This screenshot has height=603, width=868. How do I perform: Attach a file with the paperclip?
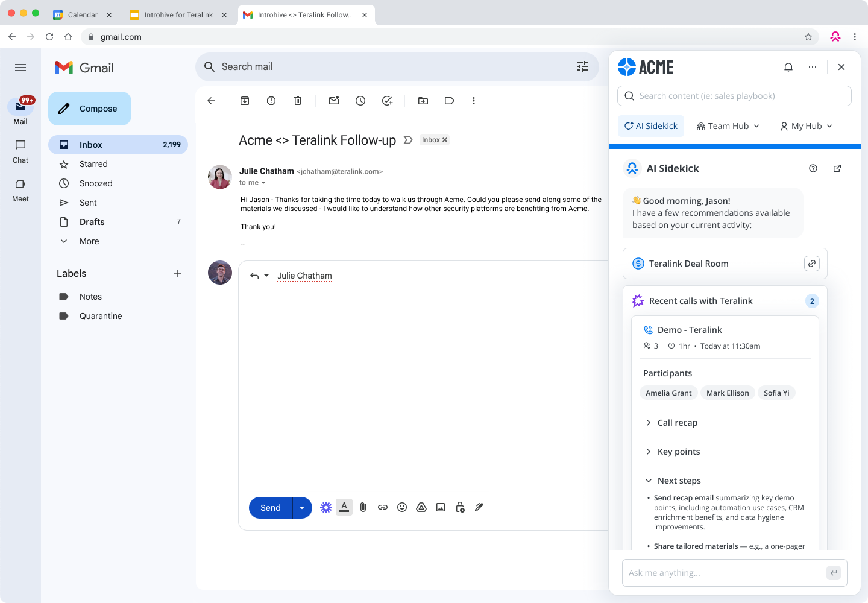[x=363, y=508]
